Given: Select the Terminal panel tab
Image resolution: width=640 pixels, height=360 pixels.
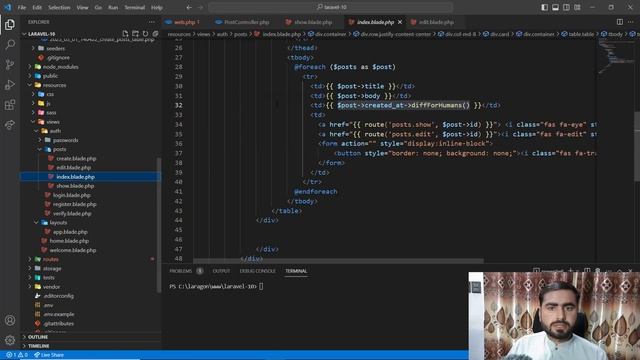Looking at the screenshot, I should 296,271.
